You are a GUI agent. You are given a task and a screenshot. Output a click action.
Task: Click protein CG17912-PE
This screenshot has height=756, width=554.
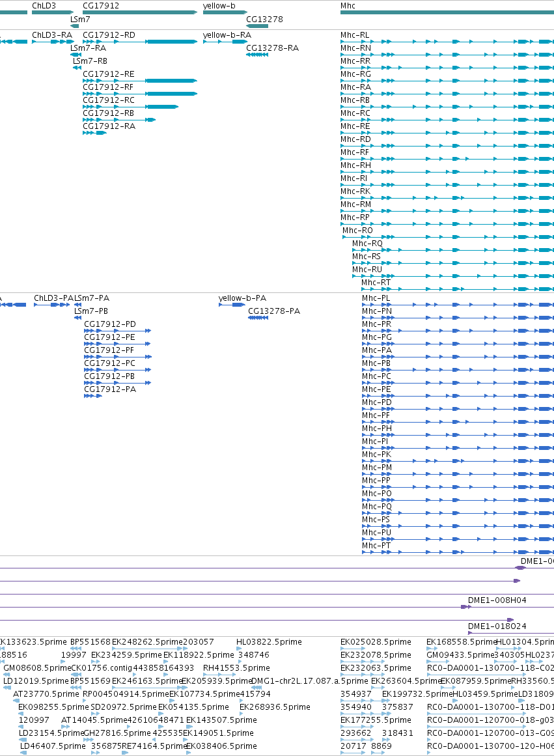(110, 337)
